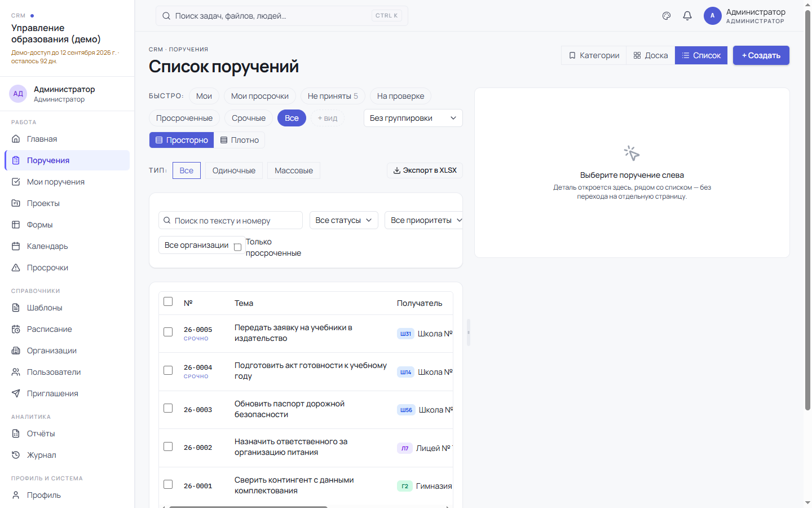The height and width of the screenshot is (508, 812).
Task: Click the people icon beside Пользователи
Action: pyautogui.click(x=16, y=372)
